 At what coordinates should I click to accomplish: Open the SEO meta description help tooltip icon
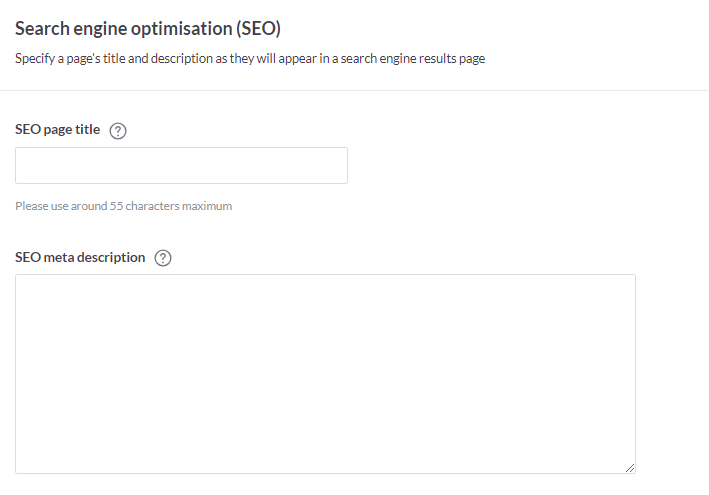coord(164,258)
